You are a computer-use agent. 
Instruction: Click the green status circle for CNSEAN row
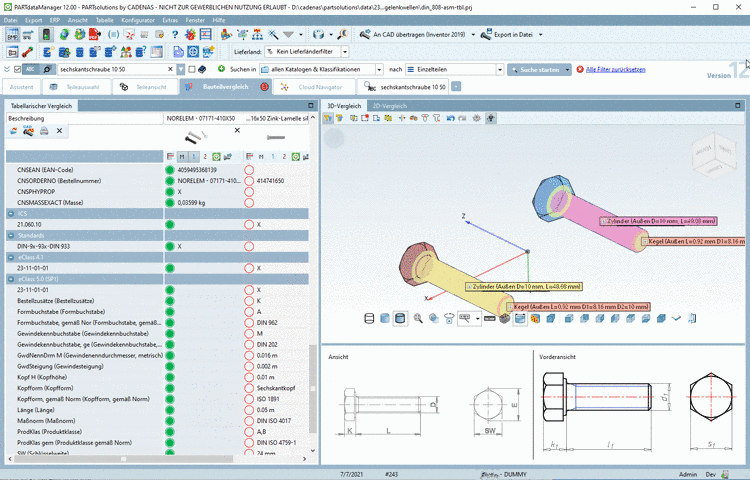click(x=170, y=170)
